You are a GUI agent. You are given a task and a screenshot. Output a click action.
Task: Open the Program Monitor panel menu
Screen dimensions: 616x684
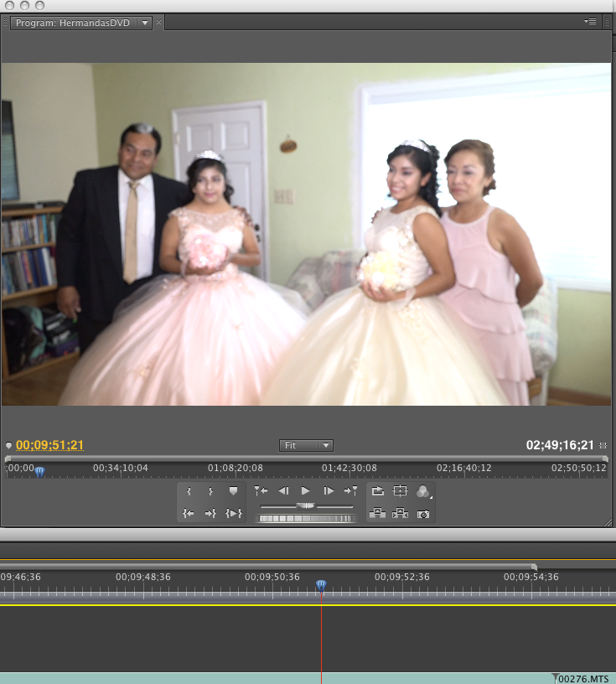591,21
